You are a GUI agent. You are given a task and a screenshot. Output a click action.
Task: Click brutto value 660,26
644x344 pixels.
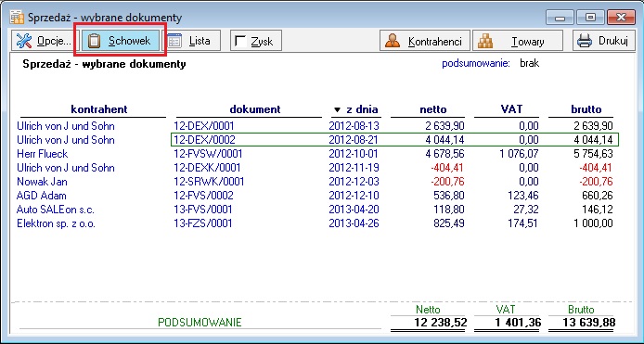point(598,196)
